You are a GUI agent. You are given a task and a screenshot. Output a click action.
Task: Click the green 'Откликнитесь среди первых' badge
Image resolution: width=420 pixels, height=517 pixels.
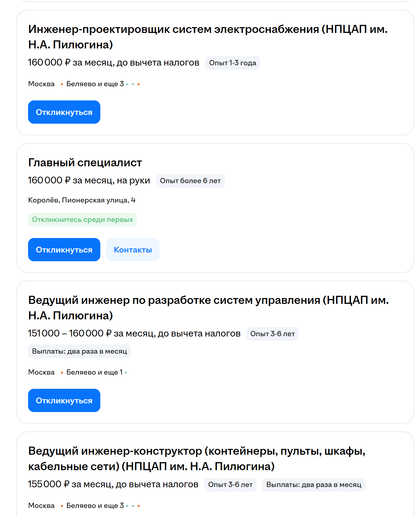coord(82,220)
